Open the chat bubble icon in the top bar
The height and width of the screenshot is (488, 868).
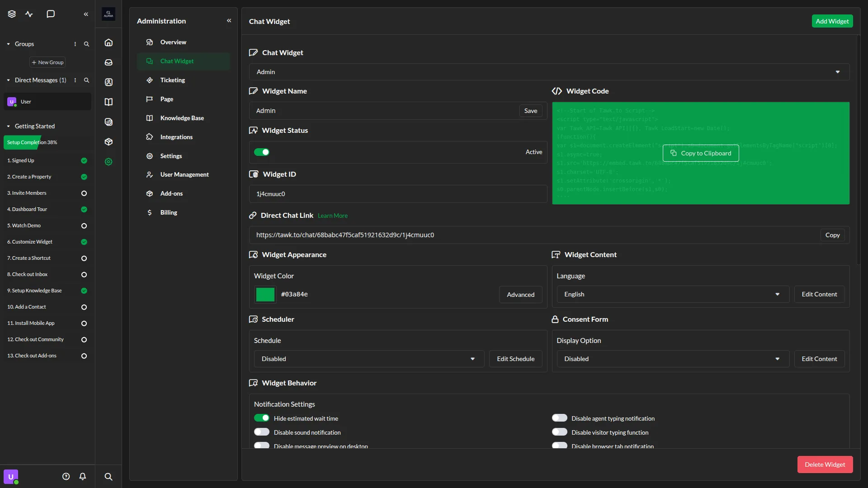click(x=51, y=14)
